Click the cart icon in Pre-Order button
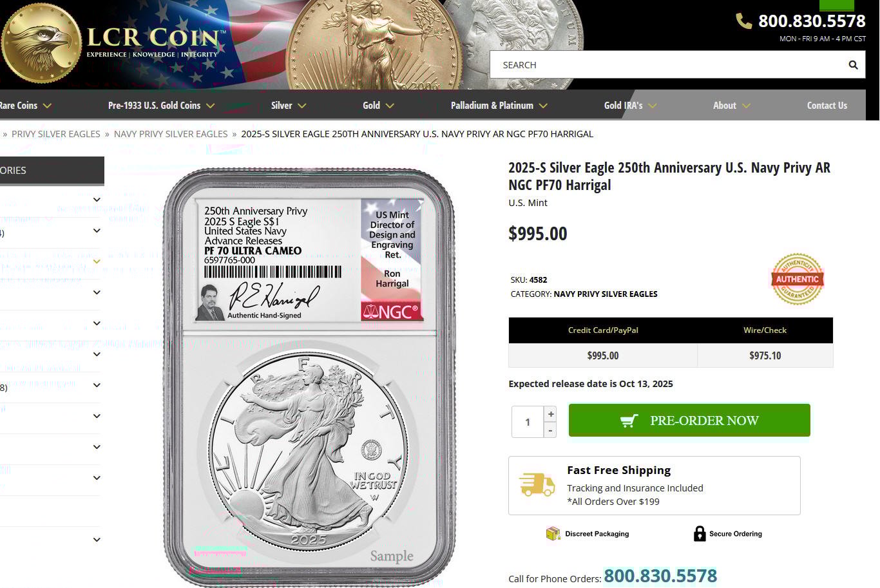The height and width of the screenshot is (588, 880). point(629,421)
